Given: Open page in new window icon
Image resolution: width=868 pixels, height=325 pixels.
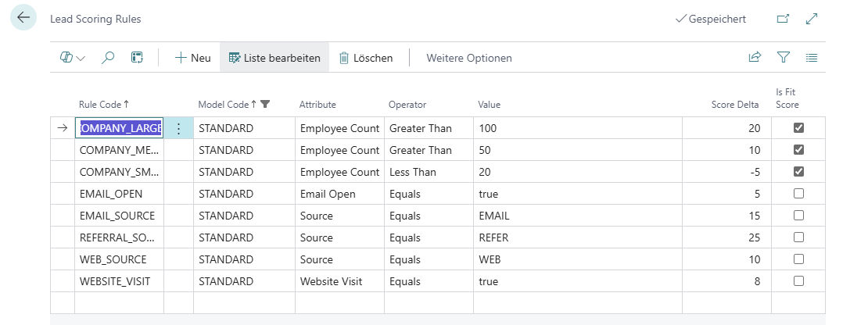Looking at the screenshot, I should coord(783,19).
